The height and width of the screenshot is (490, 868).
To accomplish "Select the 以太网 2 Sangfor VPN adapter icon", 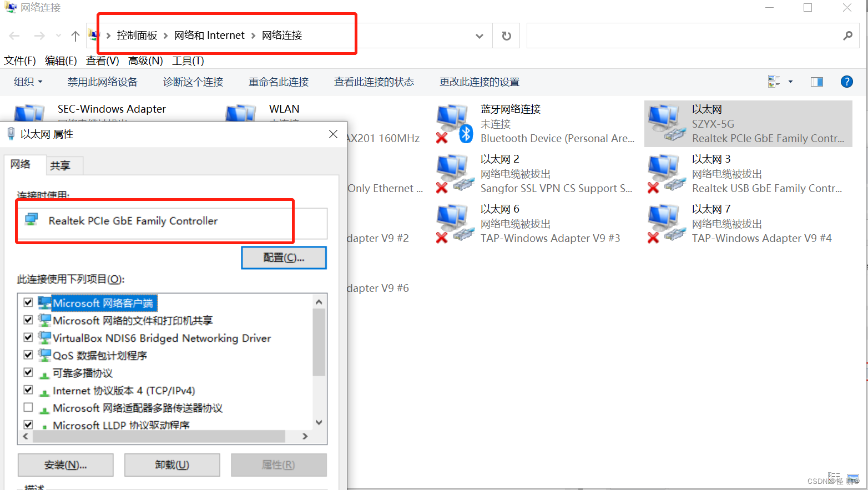I will click(453, 173).
